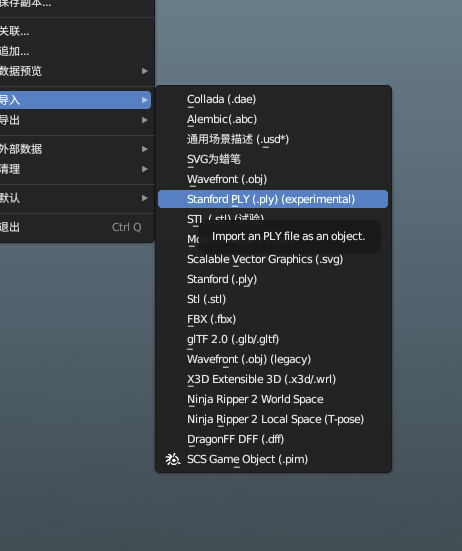462x551 pixels.
Task: Select Ninja Ripper 2 World Space
Action: (x=273, y=400)
